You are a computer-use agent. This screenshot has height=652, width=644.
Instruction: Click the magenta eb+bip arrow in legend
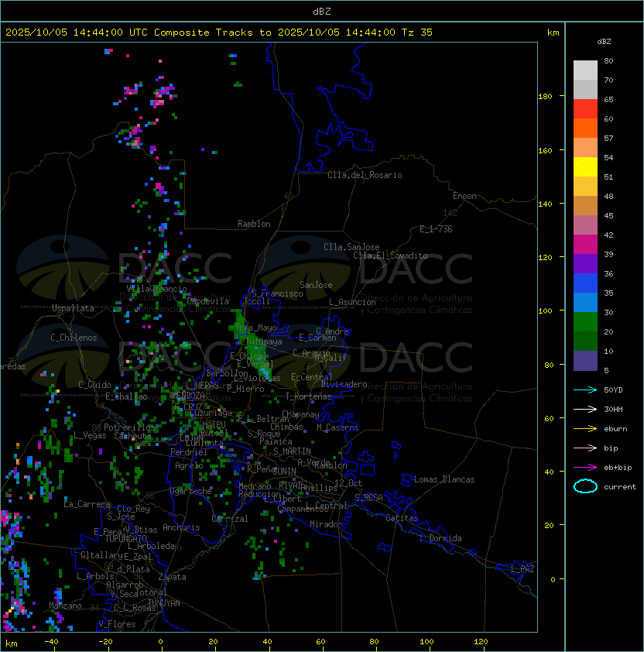[x=585, y=468]
